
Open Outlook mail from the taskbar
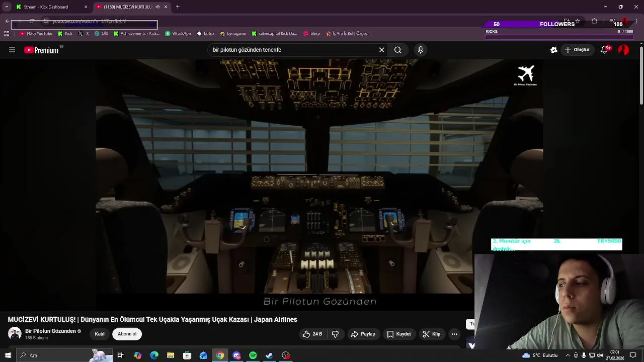tap(204, 355)
